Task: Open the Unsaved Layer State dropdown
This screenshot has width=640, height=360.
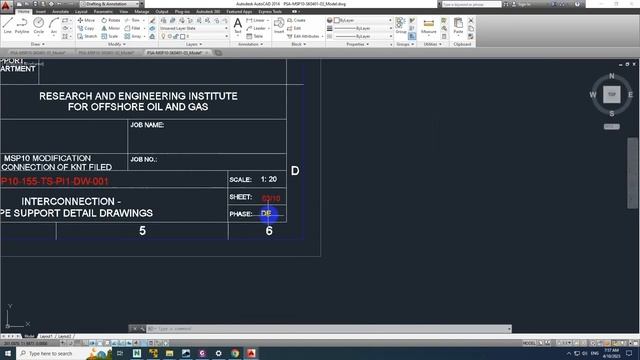Action: click(x=194, y=28)
